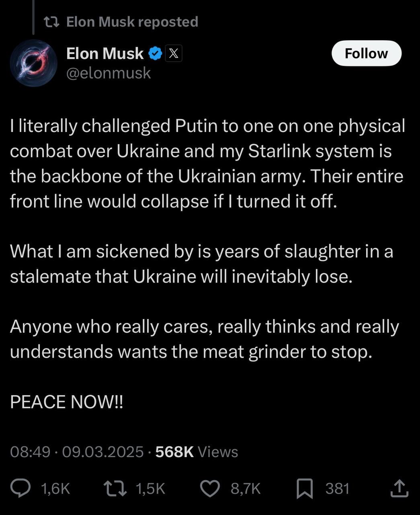Click the blue verified checkmark badge

tap(155, 54)
